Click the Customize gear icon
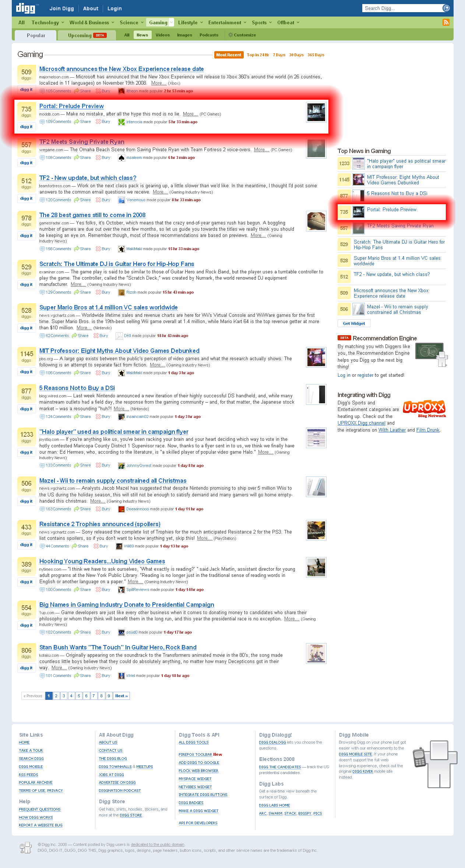Screen dimensions: 465x868 (x=230, y=35)
